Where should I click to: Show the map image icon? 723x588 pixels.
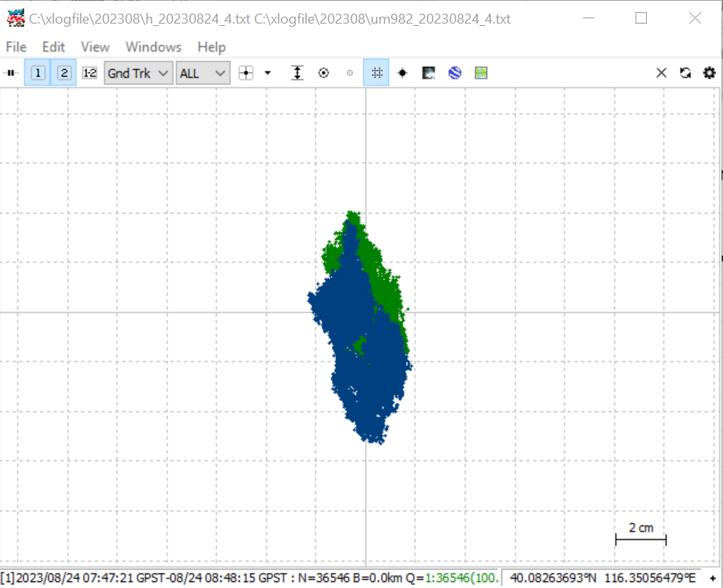click(x=428, y=73)
